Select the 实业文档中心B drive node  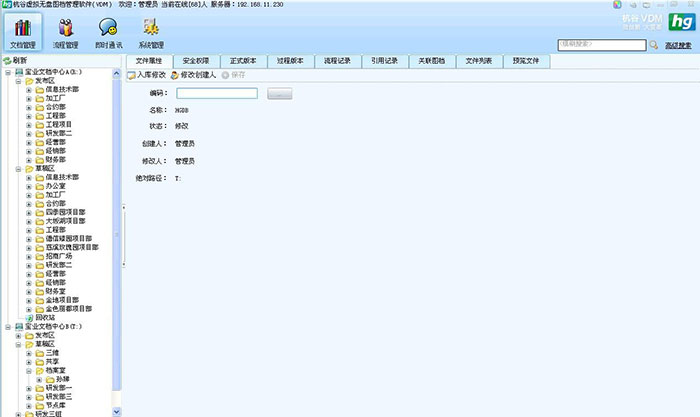pos(53,326)
